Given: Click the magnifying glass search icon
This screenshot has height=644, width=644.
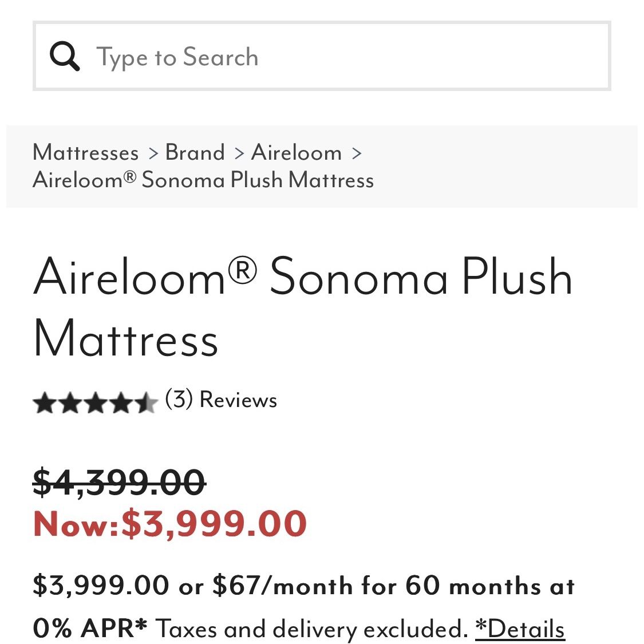Looking at the screenshot, I should [65, 56].
